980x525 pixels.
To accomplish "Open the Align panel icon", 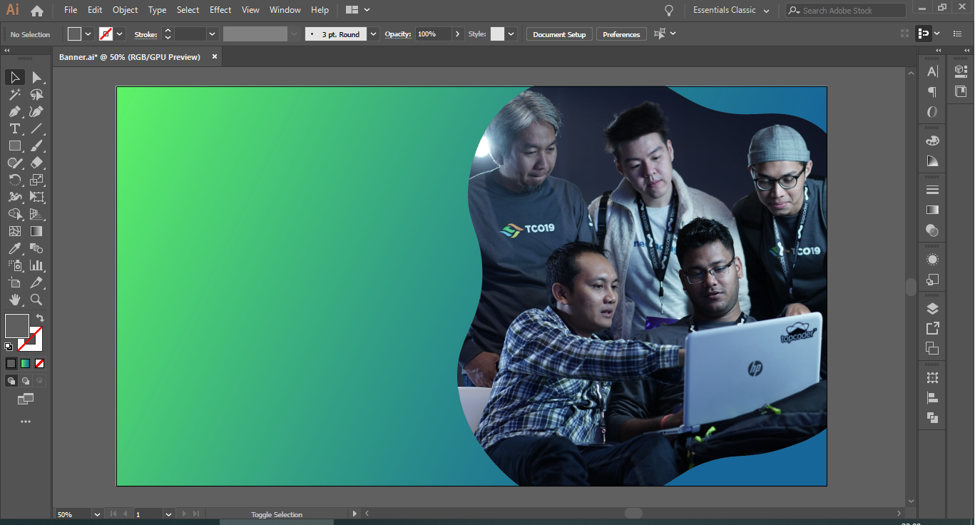I will [932, 398].
